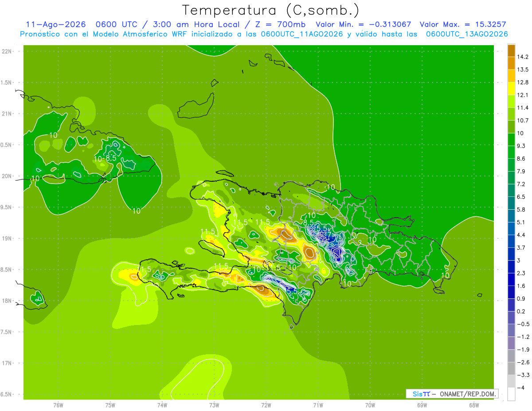Select the date text '11-Ago-2026'

[x=55, y=24]
